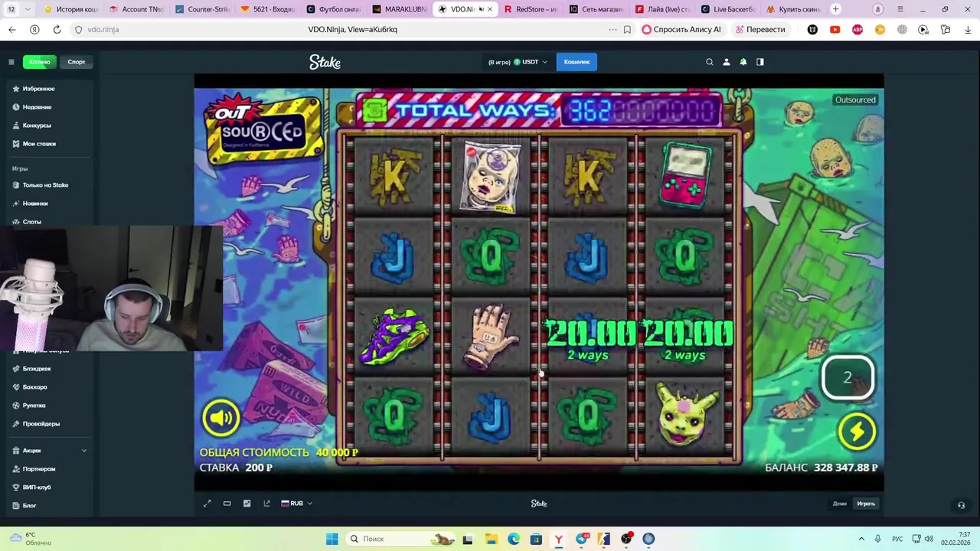The width and height of the screenshot is (980, 551).
Task: Switch to Counter-Strike browser tab
Action: pos(201,9)
